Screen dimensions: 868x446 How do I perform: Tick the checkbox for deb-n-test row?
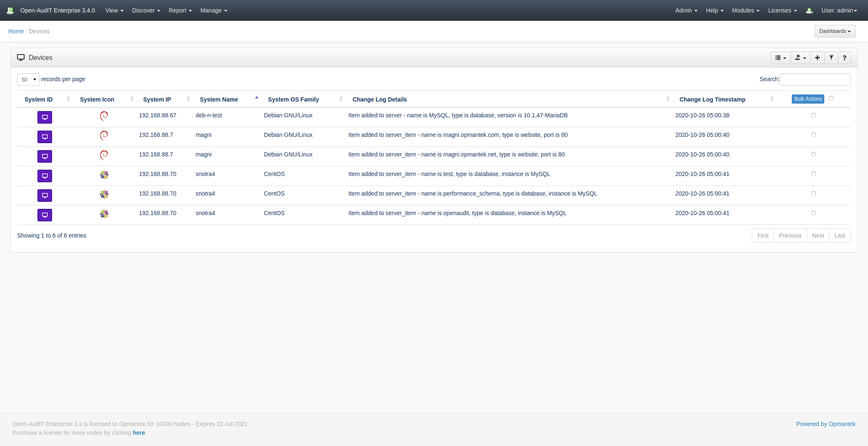point(813,115)
